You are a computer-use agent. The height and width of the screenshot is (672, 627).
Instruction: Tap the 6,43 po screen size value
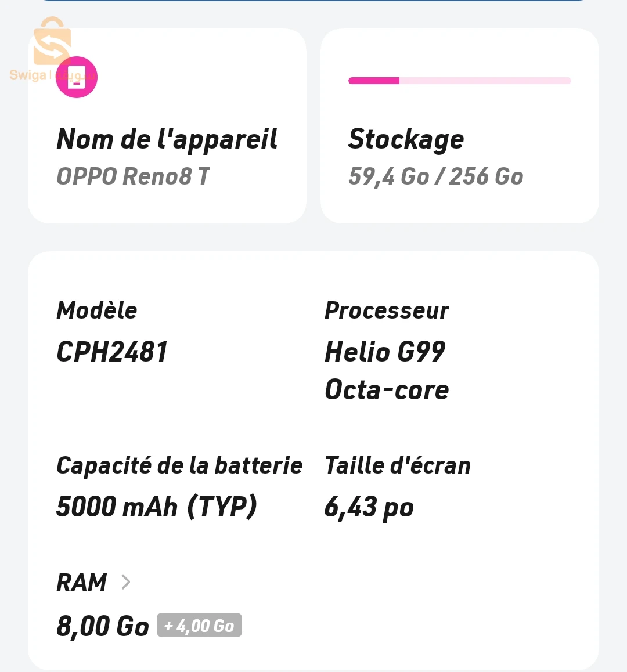tap(369, 508)
